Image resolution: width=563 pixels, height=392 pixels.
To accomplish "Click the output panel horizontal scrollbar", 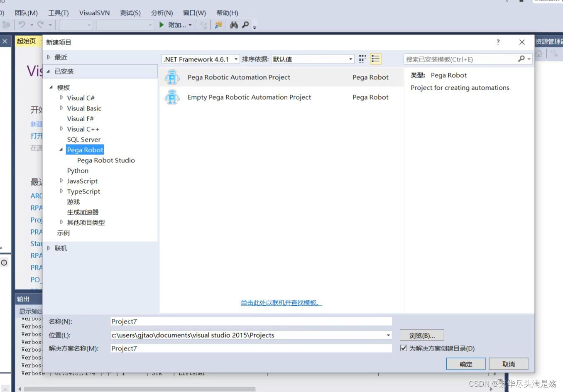I will pyautogui.click(x=140, y=389).
